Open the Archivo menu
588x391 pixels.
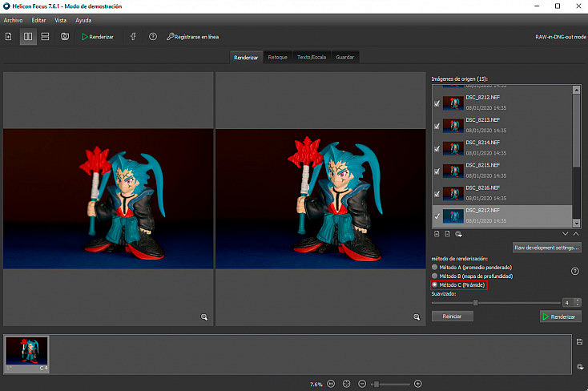click(x=13, y=20)
